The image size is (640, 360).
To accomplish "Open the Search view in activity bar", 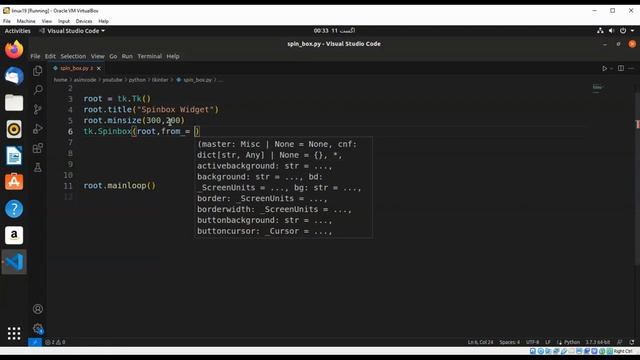I will click(38, 89).
